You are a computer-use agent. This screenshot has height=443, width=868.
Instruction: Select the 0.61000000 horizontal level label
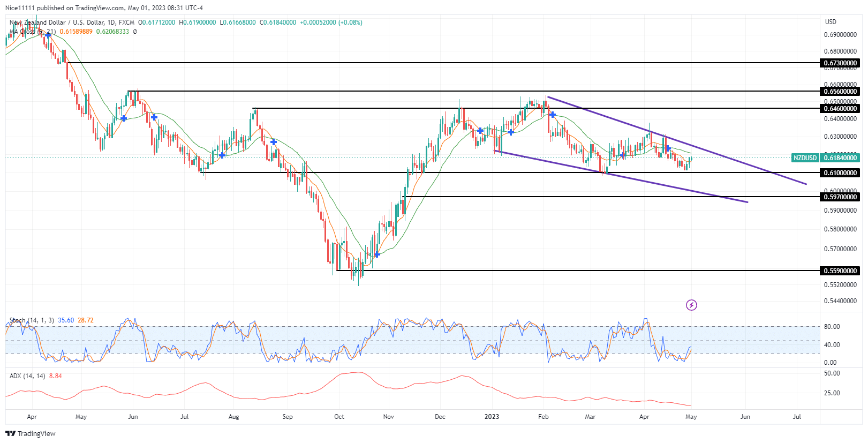840,173
